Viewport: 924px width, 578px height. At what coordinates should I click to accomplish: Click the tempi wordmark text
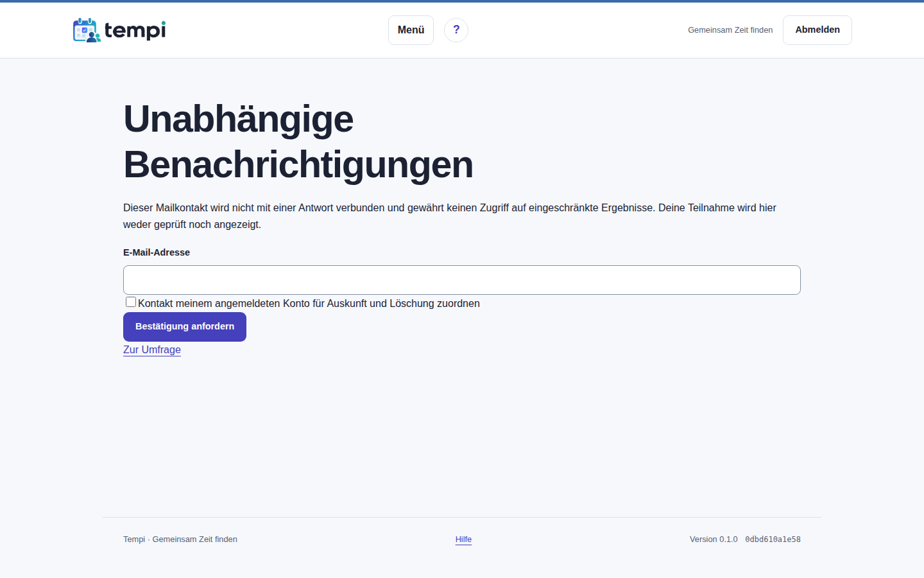click(x=135, y=30)
